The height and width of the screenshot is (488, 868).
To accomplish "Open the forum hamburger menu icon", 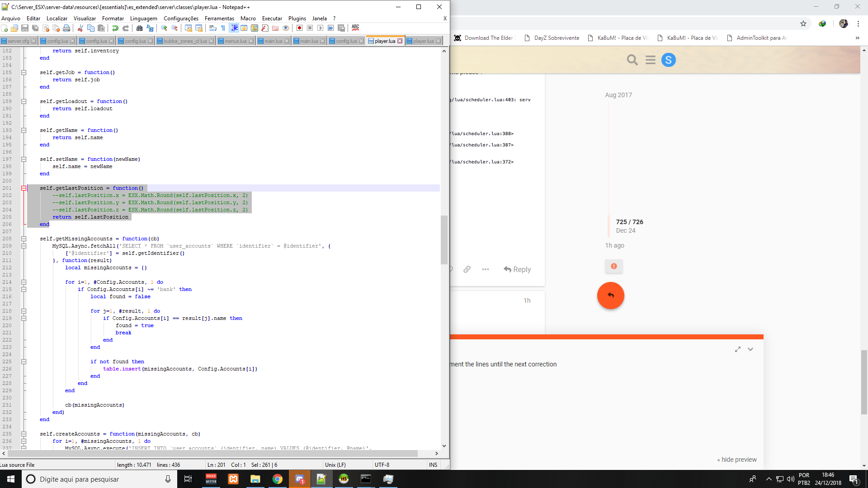I will pyautogui.click(x=651, y=60).
